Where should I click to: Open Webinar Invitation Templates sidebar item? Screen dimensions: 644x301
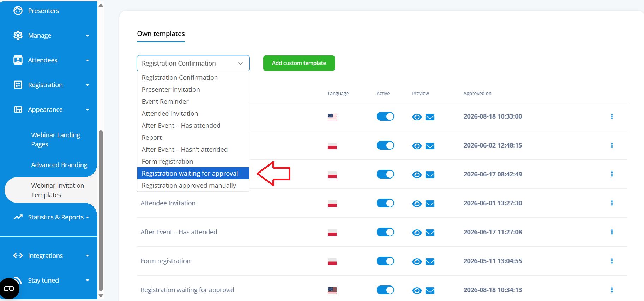coord(51,190)
